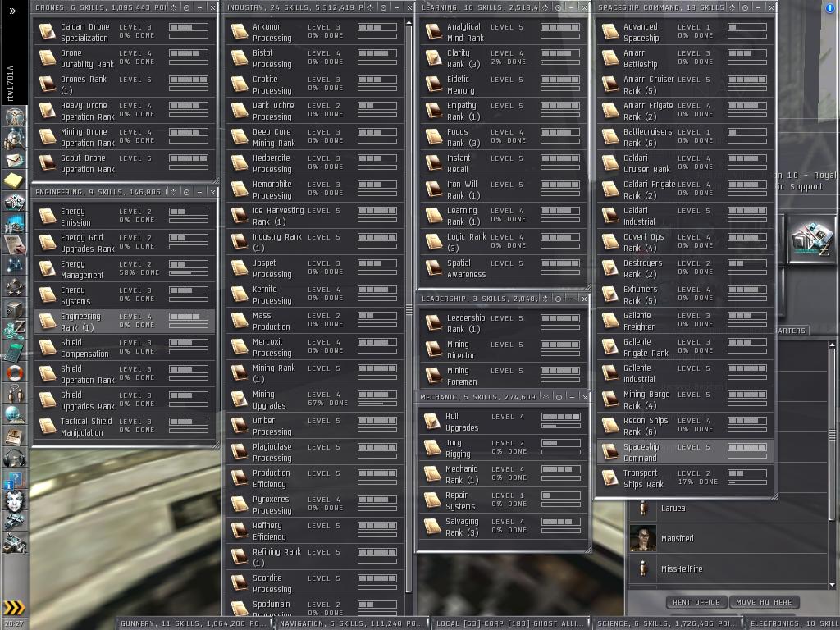Open the Character Sheet icon in sidebar

pos(14,116)
